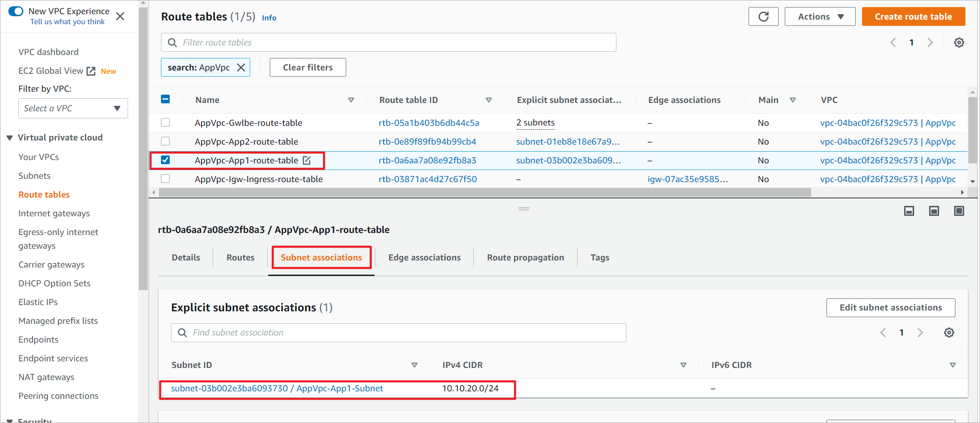
Task: Collapse details pane to bottom layout
Action: click(x=909, y=211)
